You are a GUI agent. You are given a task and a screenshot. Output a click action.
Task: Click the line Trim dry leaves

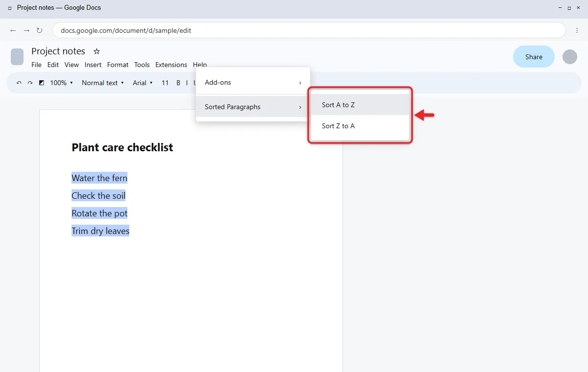click(100, 231)
